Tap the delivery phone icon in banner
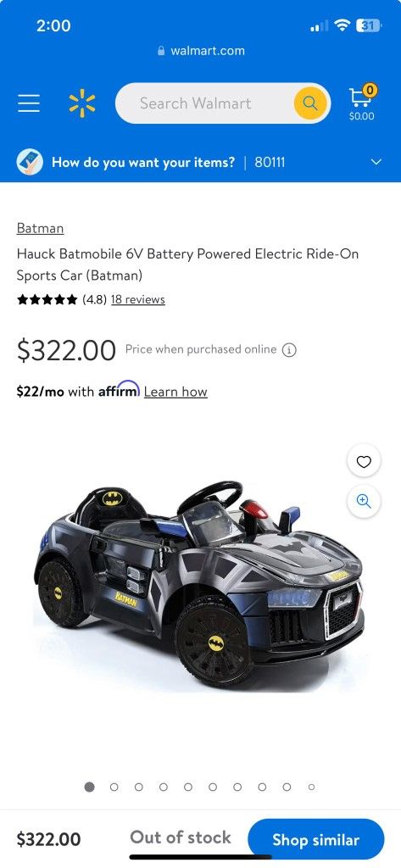 30,162
